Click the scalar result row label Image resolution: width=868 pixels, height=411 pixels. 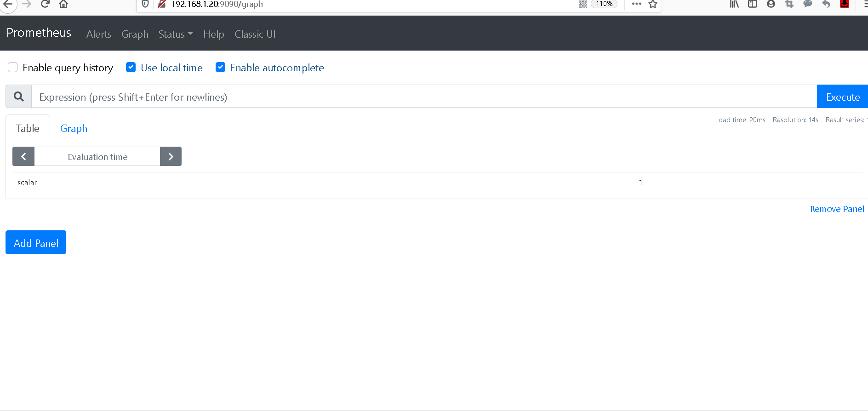click(x=27, y=183)
